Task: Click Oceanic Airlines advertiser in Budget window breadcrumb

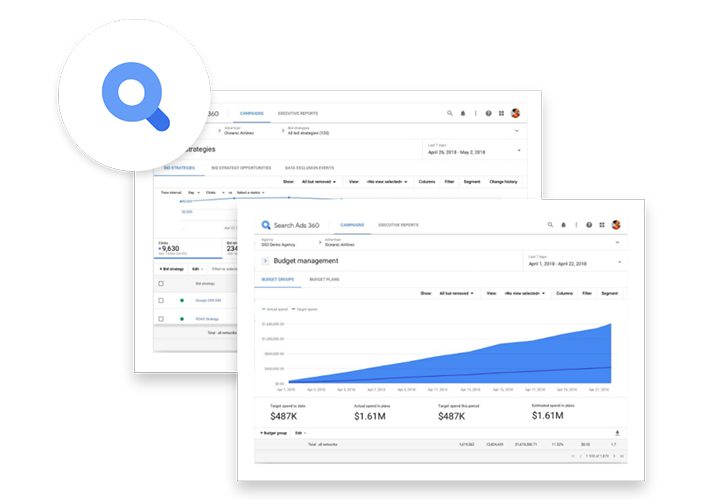Action: click(x=339, y=244)
